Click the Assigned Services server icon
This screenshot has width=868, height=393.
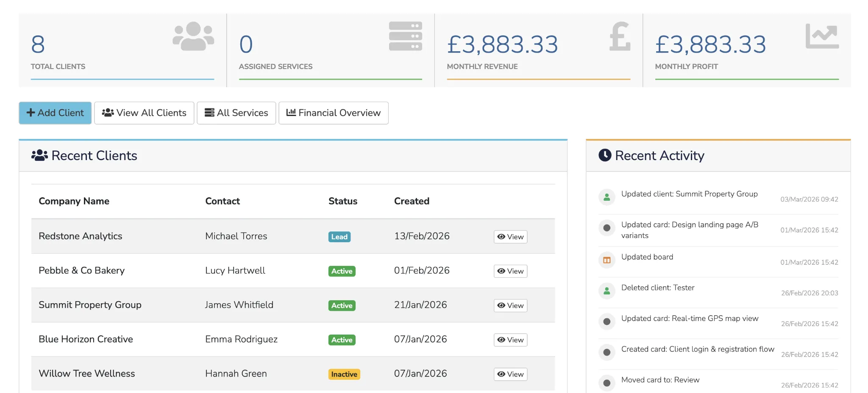[x=405, y=36]
